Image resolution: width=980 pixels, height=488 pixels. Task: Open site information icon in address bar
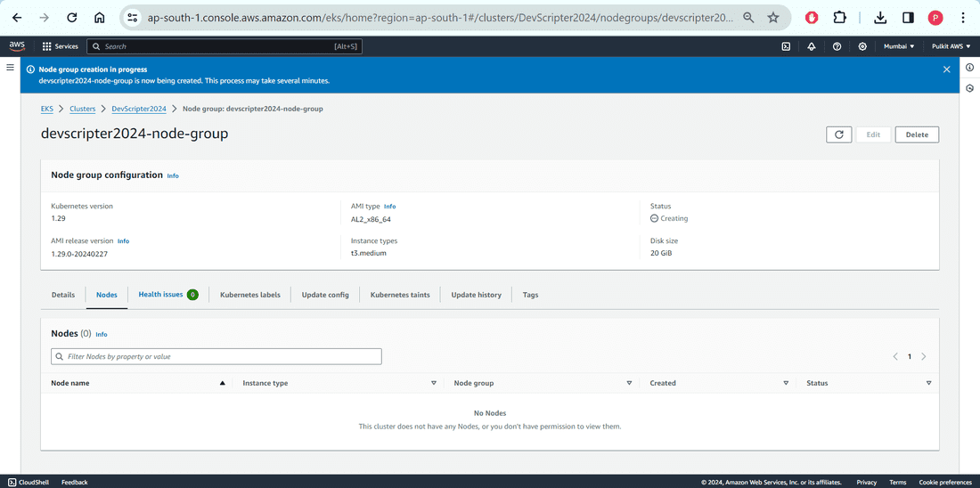[133, 18]
